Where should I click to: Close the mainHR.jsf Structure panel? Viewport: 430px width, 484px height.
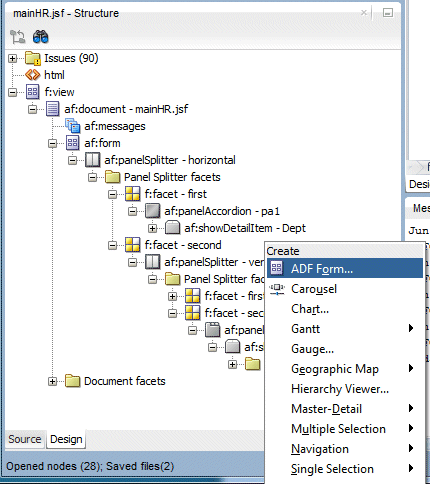(364, 13)
